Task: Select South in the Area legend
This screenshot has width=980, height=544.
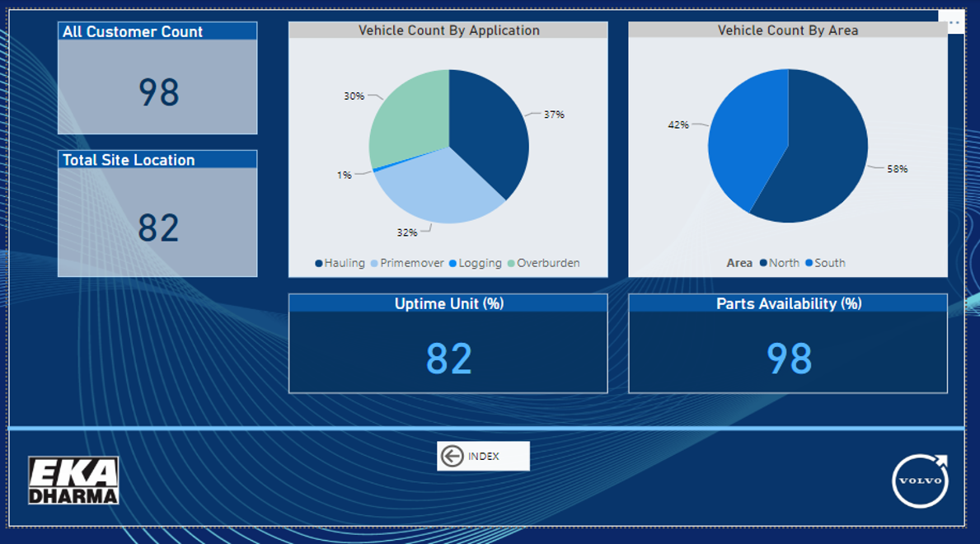Action: pos(826,263)
